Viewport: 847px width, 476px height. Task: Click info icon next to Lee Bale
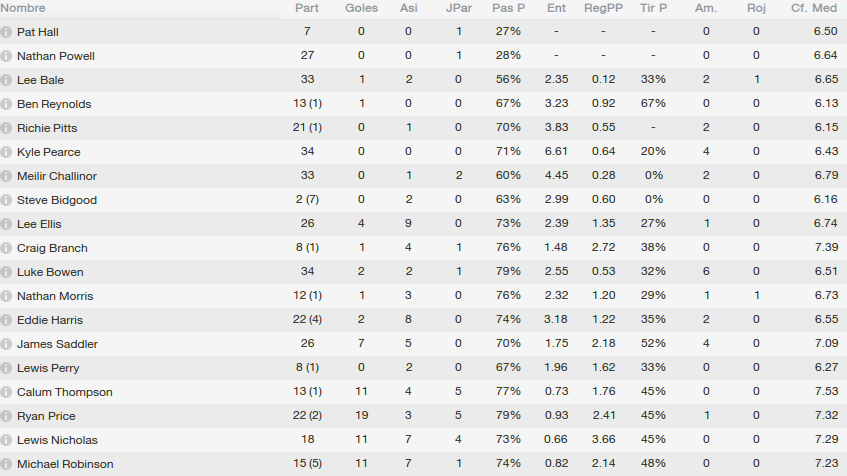click(6, 81)
